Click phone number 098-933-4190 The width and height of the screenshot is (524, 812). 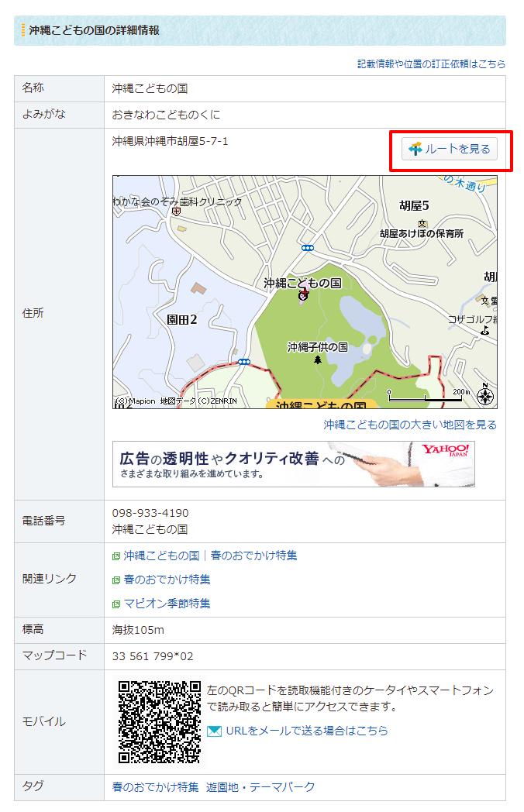[x=150, y=513]
